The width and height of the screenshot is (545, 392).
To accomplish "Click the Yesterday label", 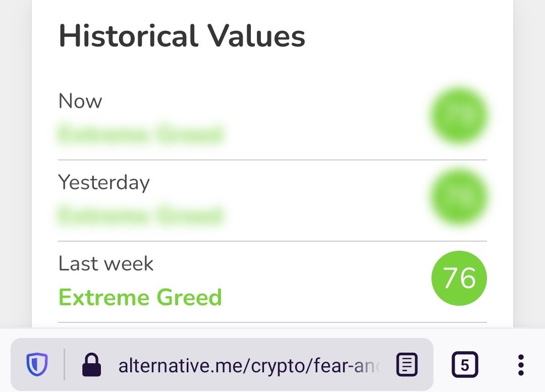I will 104,183.
